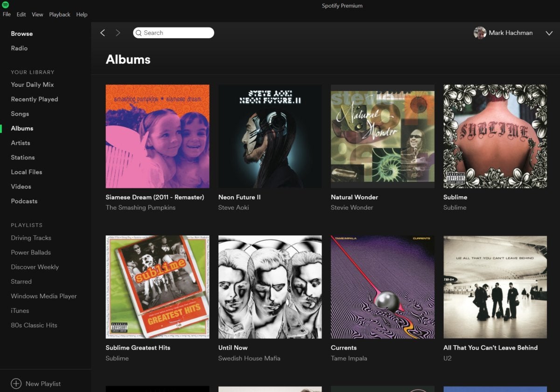
Task: Open the View menu
Action: tap(37, 14)
